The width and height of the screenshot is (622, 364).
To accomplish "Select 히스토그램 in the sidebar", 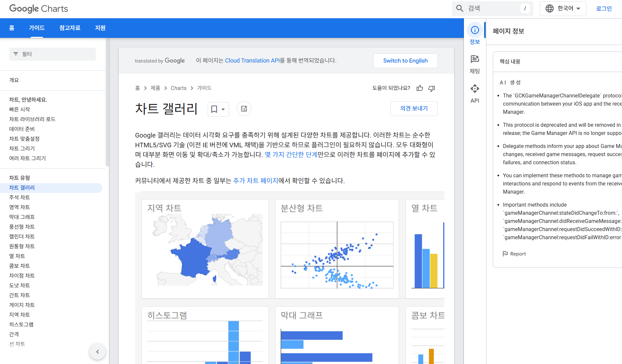I will pyautogui.click(x=21, y=325).
